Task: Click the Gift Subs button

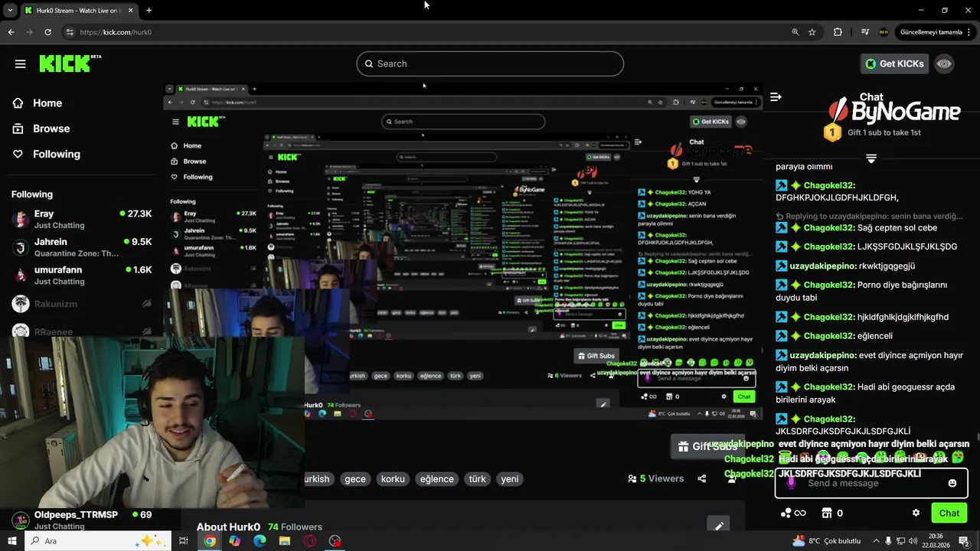Action: pos(707,446)
